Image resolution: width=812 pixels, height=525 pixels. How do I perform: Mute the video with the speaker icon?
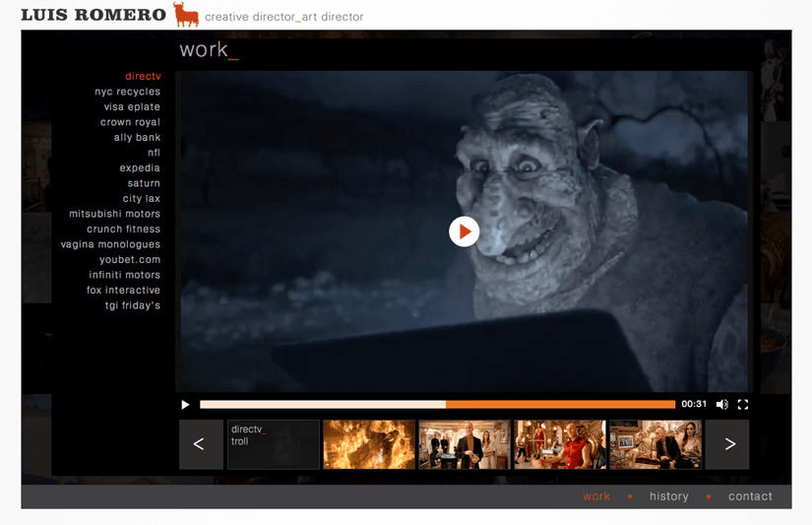click(x=722, y=405)
